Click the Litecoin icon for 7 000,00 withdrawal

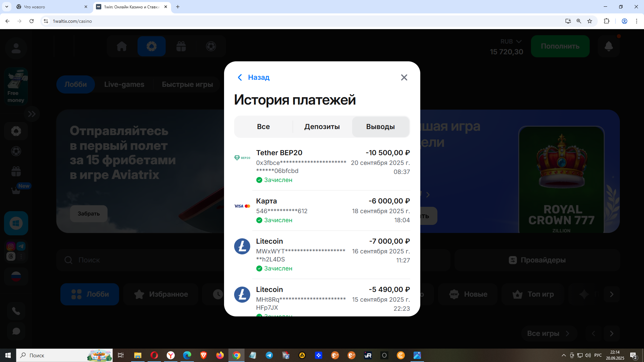[242, 246]
